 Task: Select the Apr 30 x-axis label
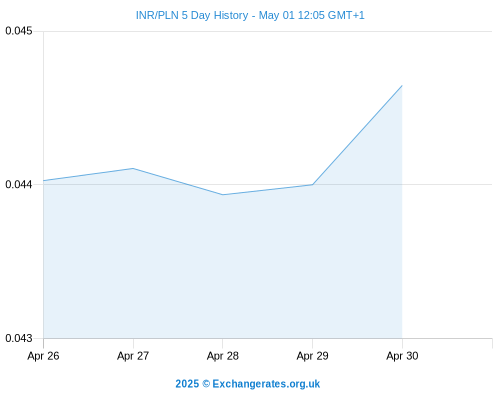point(402,356)
